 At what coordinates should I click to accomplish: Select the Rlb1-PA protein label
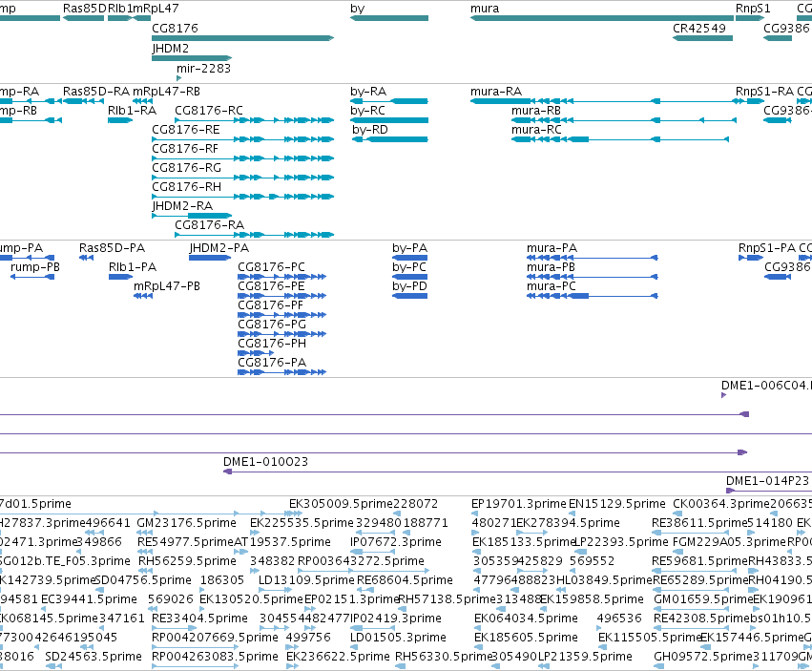133,267
